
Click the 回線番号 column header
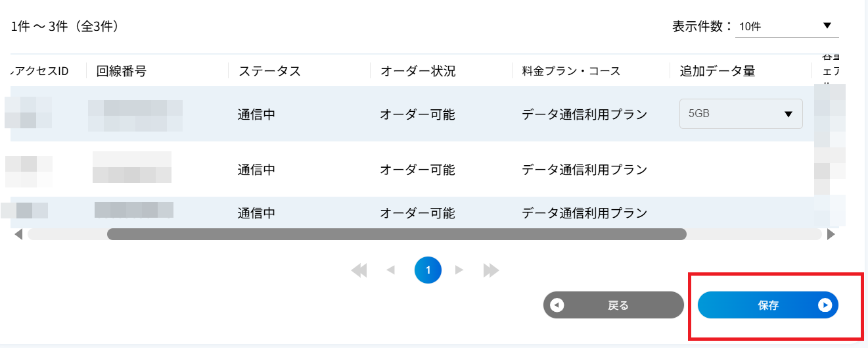(x=121, y=71)
